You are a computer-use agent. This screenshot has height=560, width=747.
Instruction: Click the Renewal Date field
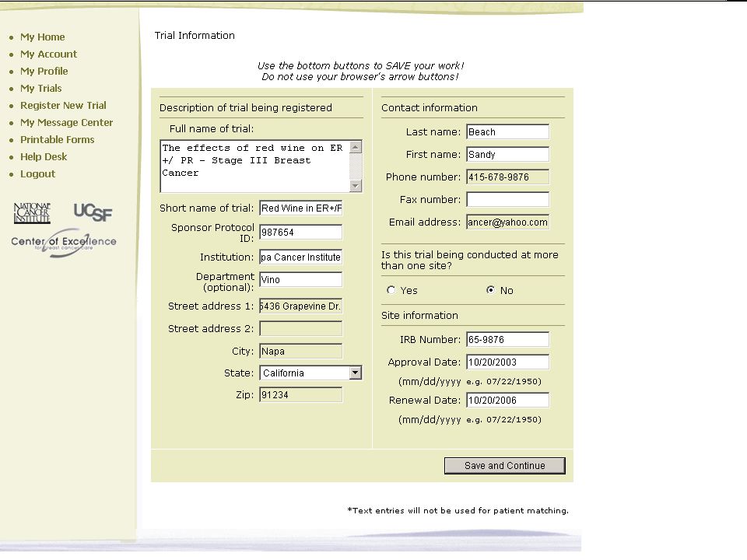tap(508, 400)
